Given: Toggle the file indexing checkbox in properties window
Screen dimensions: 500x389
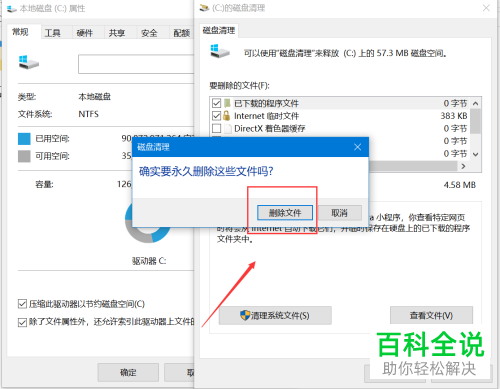Looking at the screenshot, I should (x=22, y=322).
